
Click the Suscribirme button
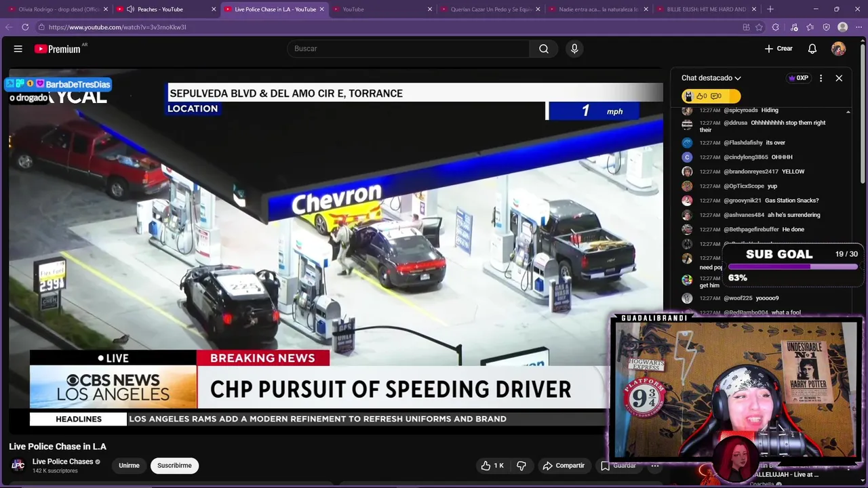coord(174,466)
